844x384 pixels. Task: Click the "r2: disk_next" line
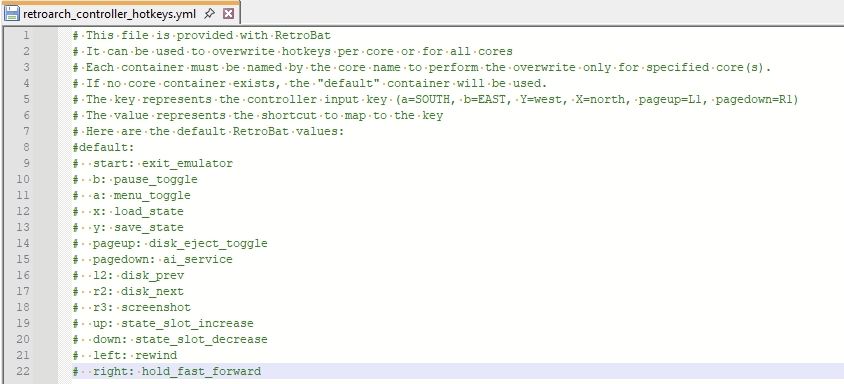pos(128,291)
